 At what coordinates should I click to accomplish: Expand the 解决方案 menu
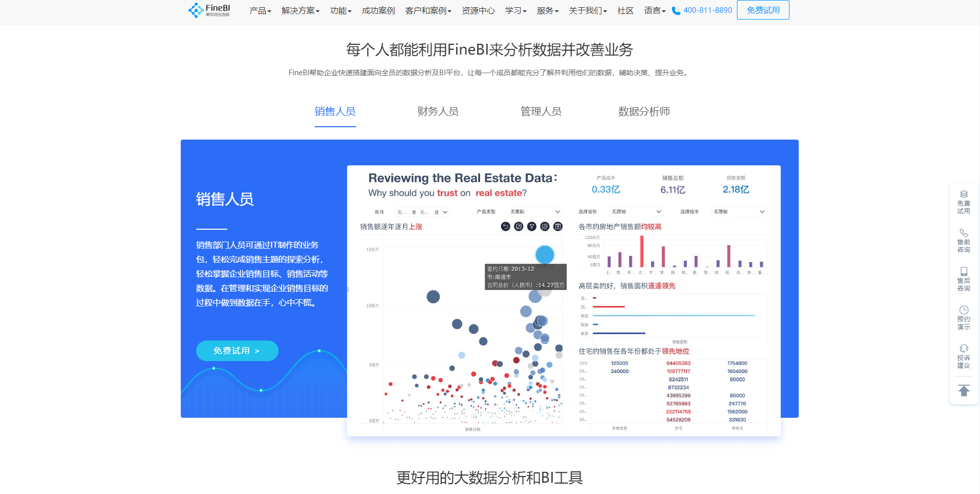coord(300,11)
